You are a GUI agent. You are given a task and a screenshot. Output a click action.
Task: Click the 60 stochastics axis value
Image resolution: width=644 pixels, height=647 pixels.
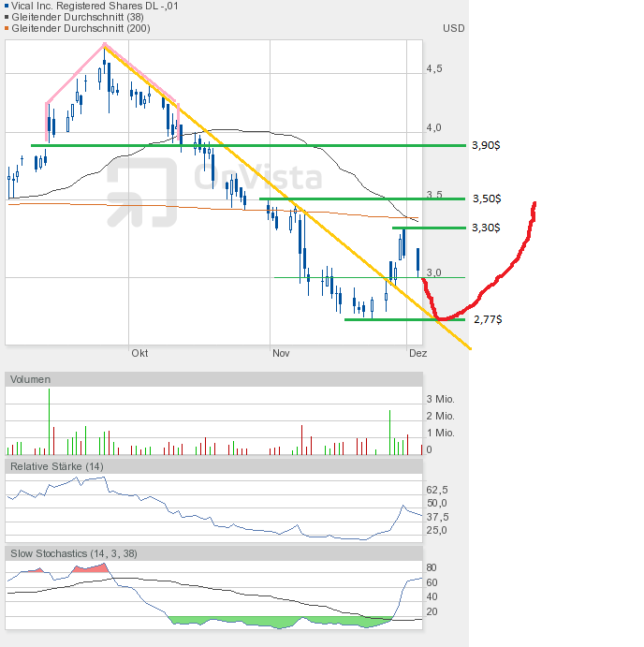coord(432,582)
